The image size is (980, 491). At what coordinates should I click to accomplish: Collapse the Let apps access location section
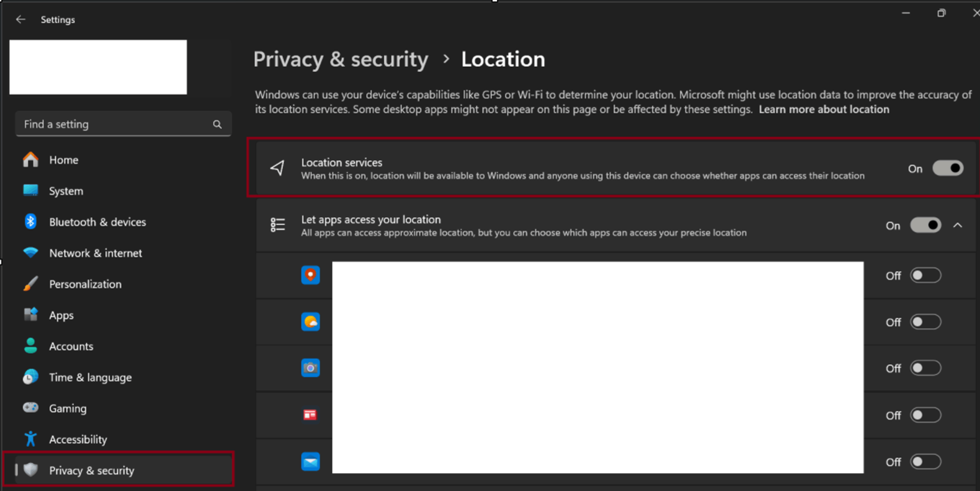click(x=957, y=226)
